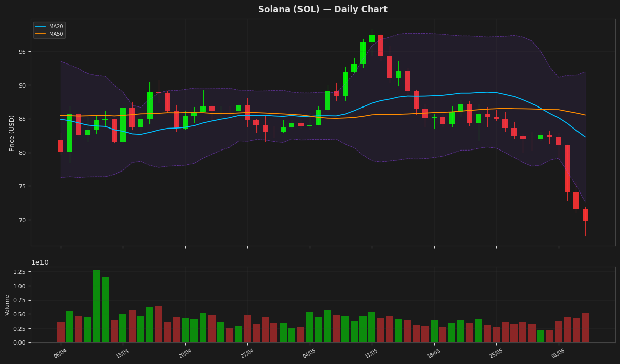This screenshot has width=620, height=364.
Task: Click the 18/05 date axis label
Action: 433,353
